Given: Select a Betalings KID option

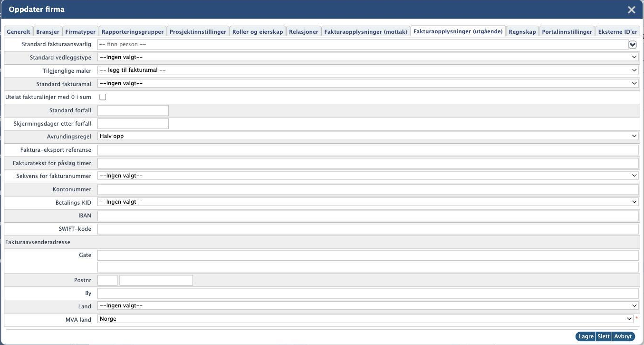Looking at the screenshot, I should pyautogui.click(x=368, y=202).
